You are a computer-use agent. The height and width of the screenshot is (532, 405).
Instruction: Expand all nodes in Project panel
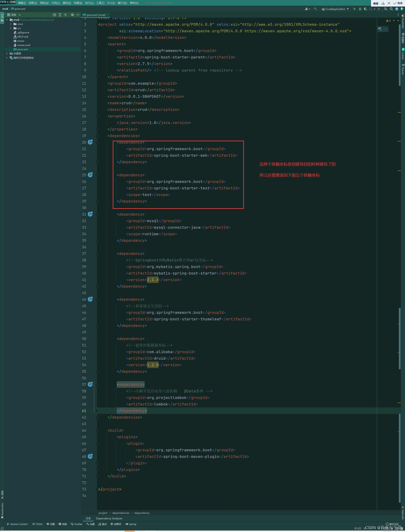[x=60, y=15]
